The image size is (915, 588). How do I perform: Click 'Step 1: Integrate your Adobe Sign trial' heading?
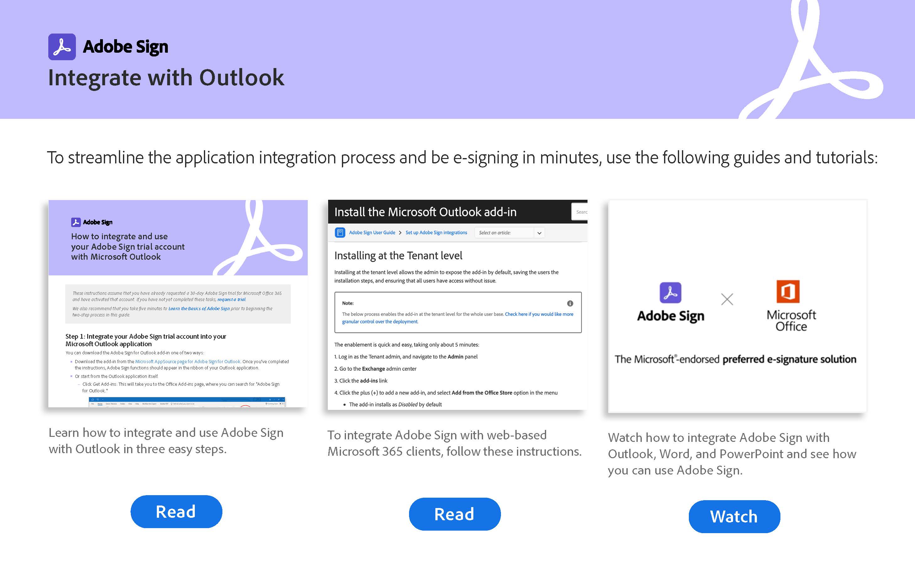(146, 340)
